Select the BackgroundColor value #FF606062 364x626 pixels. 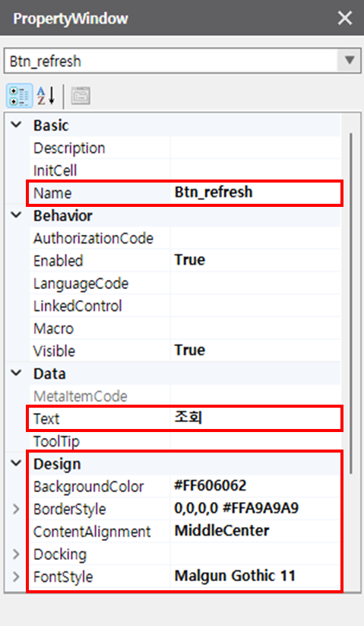[x=255, y=486]
